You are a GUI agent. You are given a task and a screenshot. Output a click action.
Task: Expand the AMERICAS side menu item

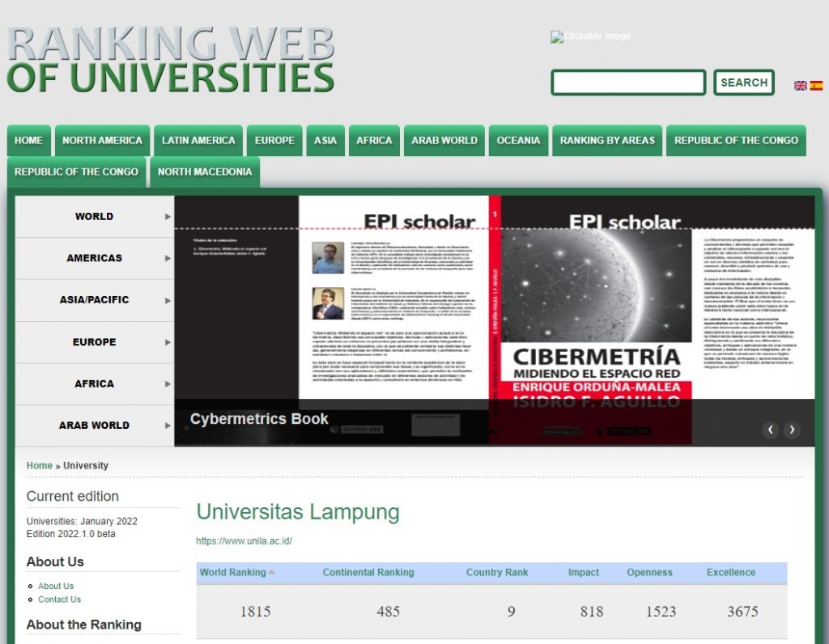[95, 258]
